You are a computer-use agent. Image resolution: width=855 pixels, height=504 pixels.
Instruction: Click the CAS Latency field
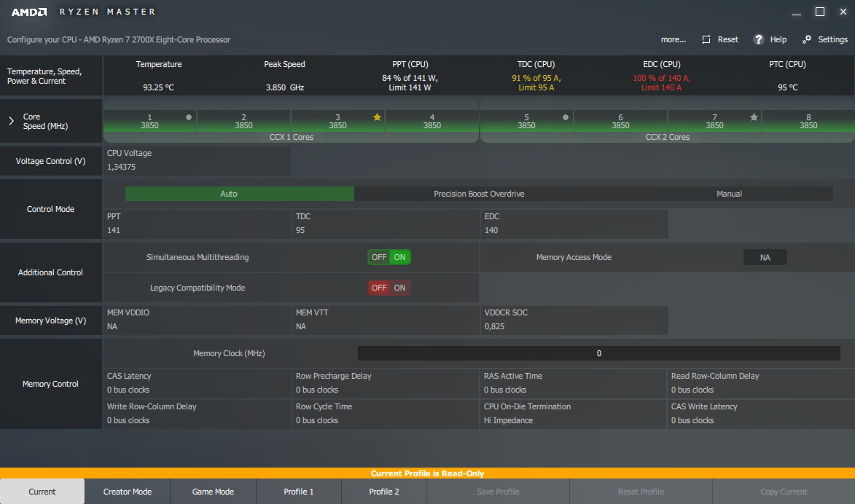[x=197, y=383]
